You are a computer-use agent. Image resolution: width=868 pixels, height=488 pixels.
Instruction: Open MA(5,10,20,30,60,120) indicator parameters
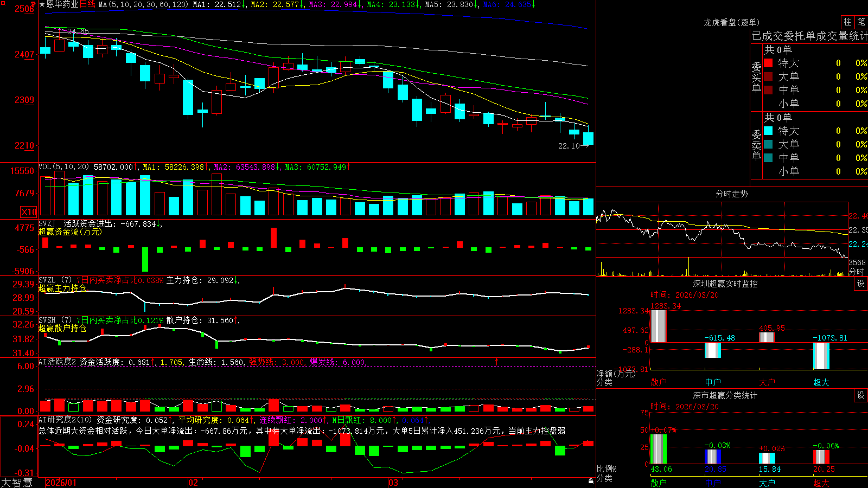143,4
